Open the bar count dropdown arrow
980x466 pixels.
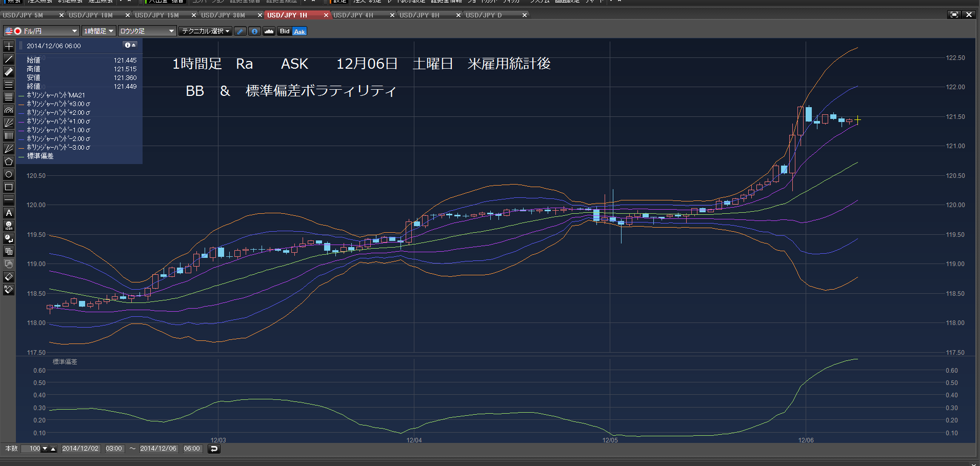pyautogui.click(x=45, y=449)
